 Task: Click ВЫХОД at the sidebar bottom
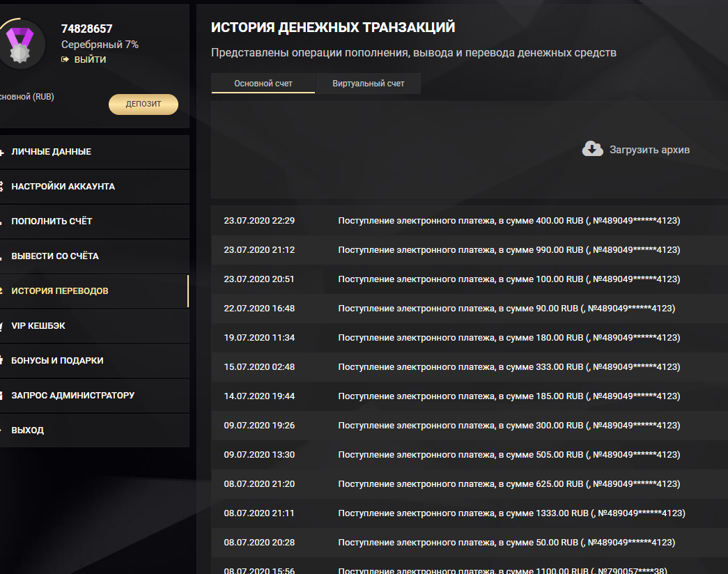27,430
